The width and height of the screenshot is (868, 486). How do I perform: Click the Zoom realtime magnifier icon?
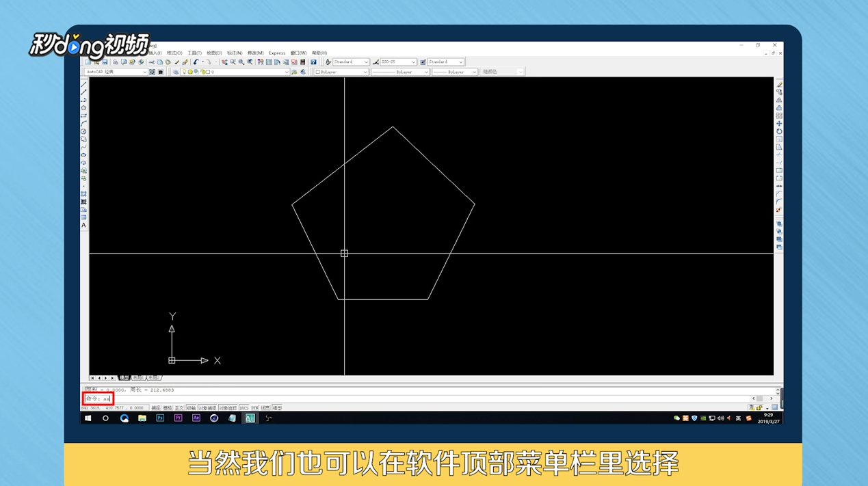pos(233,62)
